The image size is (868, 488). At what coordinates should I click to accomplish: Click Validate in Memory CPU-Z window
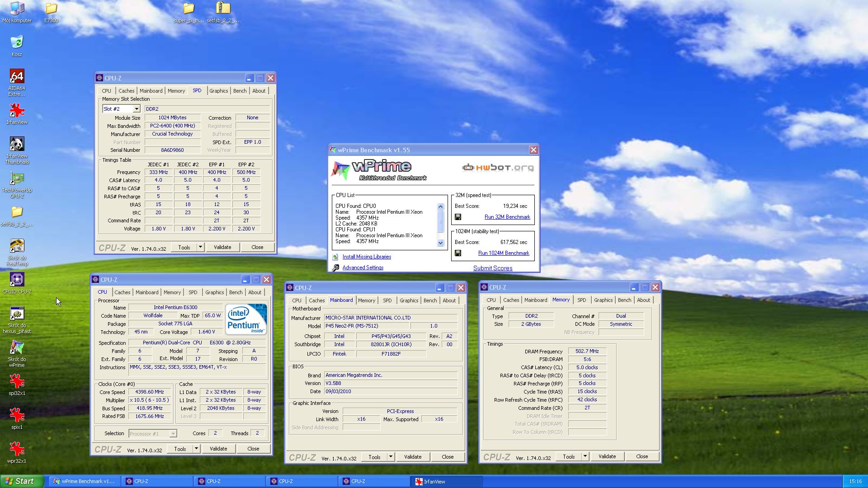point(607,456)
